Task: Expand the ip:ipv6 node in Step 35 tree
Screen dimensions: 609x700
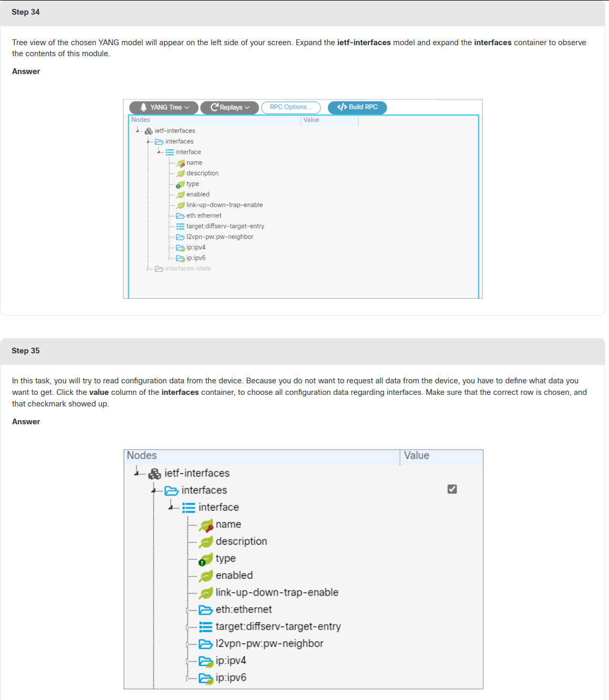Action: coord(188,678)
